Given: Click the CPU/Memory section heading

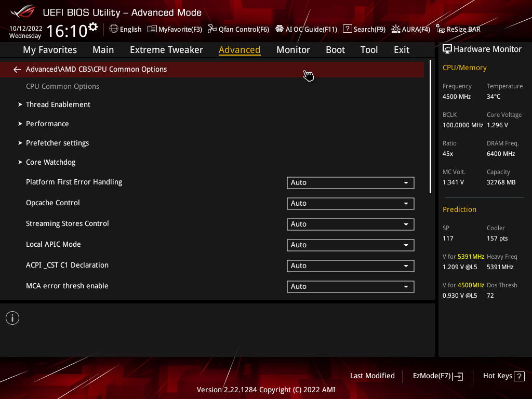Looking at the screenshot, I should coord(464,68).
